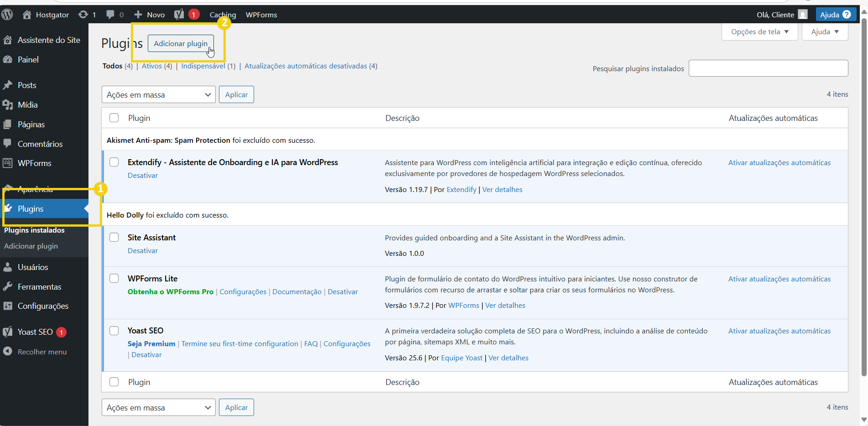Expand the Ajuda tab below toolbar

pyautogui.click(x=825, y=31)
